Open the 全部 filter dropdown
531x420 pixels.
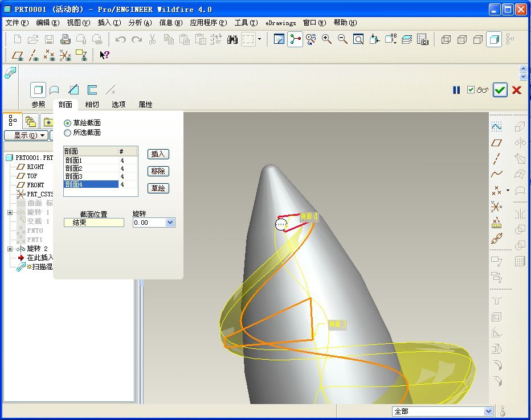(x=488, y=411)
